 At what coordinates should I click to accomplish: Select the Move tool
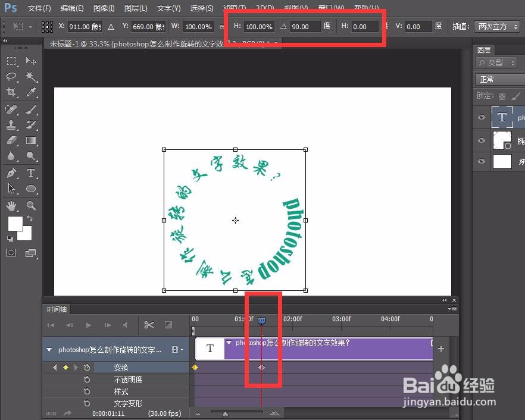click(31, 61)
